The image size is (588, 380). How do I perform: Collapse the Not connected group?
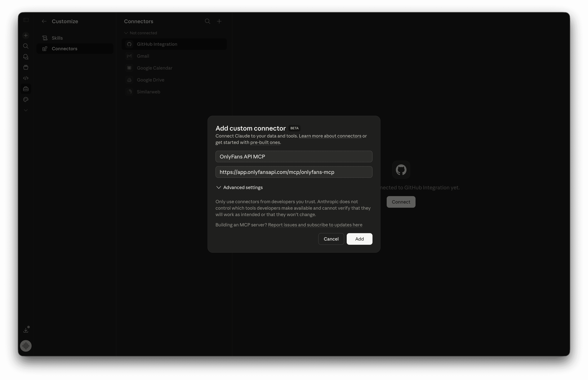141,33
